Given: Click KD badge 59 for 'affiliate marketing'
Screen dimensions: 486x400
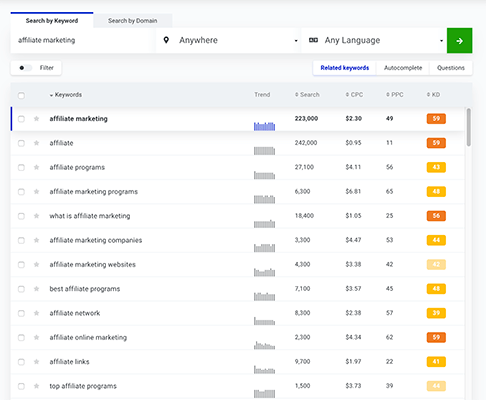Looking at the screenshot, I should point(436,119).
